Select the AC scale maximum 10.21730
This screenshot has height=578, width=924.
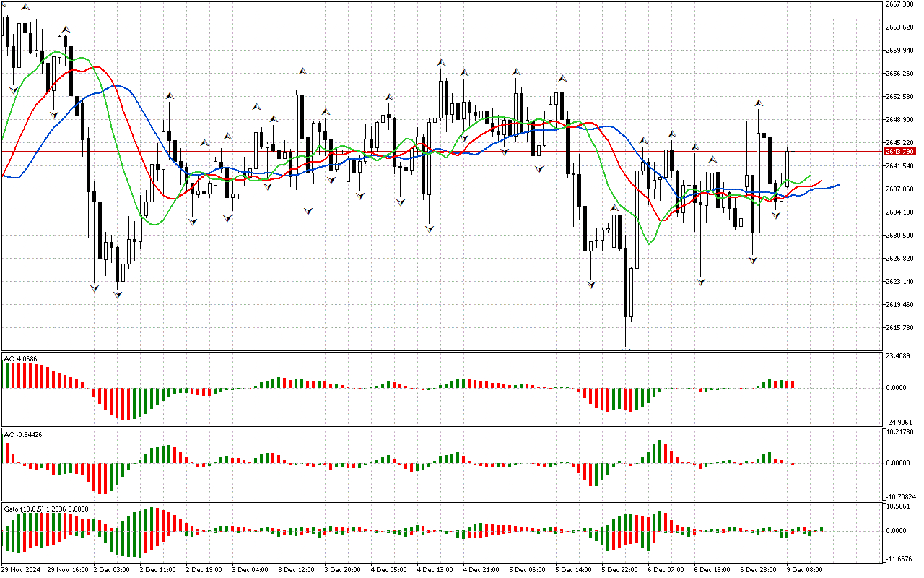899,432
